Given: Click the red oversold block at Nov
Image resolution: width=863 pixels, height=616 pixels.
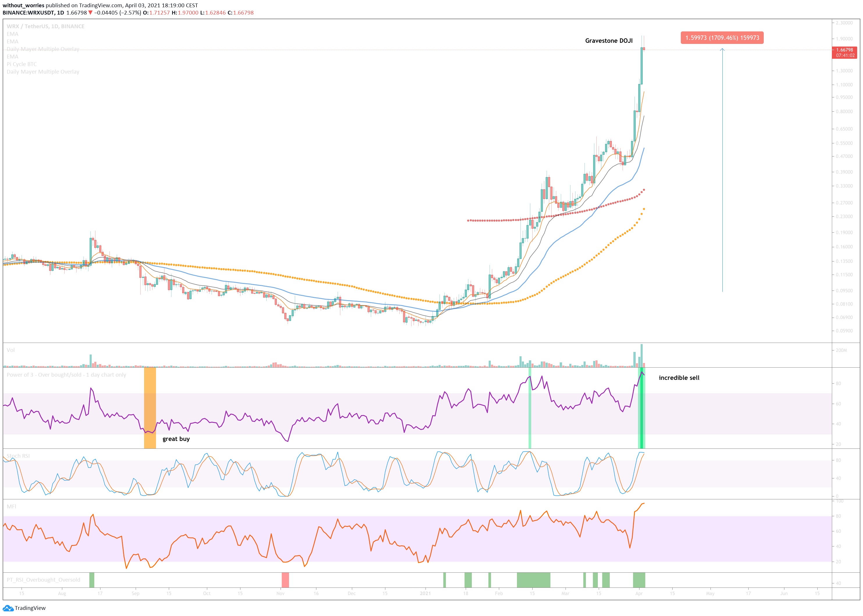Looking at the screenshot, I should [x=285, y=580].
